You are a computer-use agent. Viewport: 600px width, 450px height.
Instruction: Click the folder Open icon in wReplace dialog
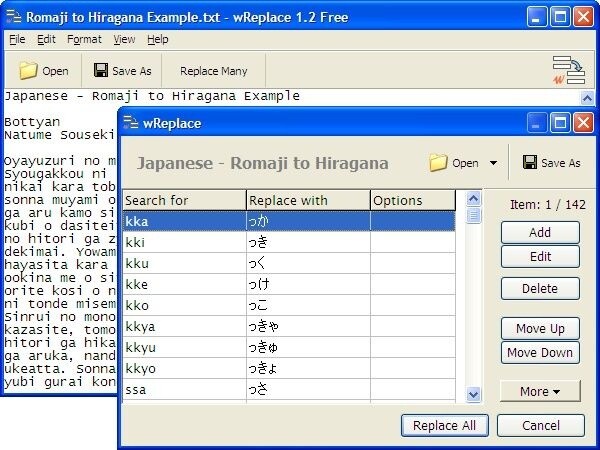pos(438,163)
